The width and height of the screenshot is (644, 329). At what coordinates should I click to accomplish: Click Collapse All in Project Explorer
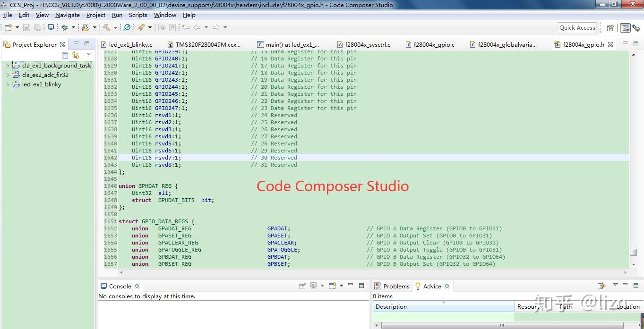[65, 55]
